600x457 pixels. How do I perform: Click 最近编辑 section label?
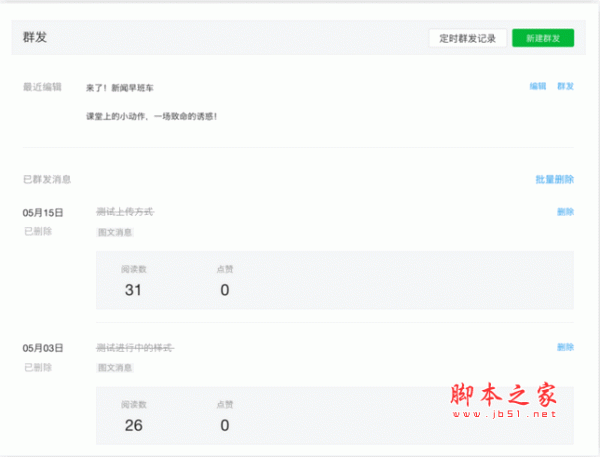(42, 87)
